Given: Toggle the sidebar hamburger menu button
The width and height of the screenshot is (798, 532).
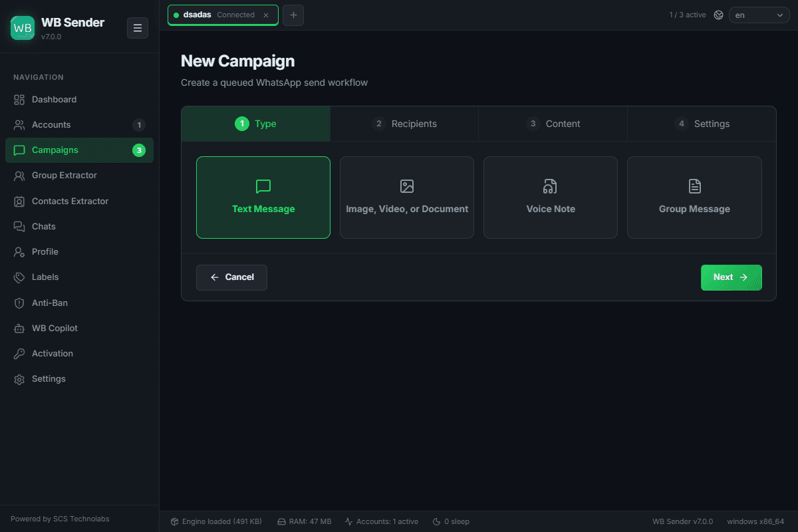Looking at the screenshot, I should click(x=138, y=28).
